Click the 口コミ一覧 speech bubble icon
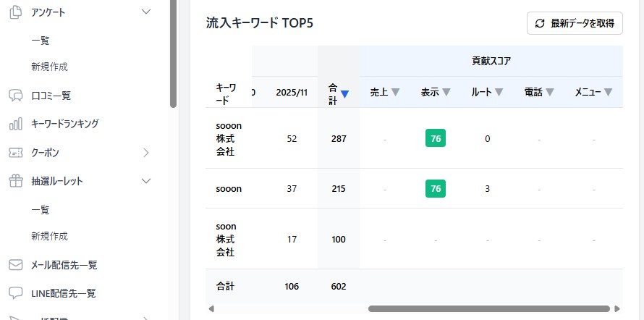 click(14, 96)
